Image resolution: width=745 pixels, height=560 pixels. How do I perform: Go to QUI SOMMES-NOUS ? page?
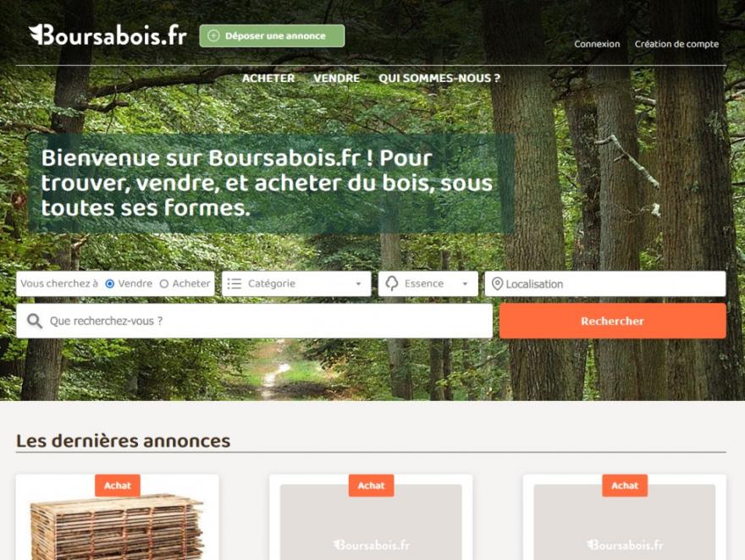(439, 79)
